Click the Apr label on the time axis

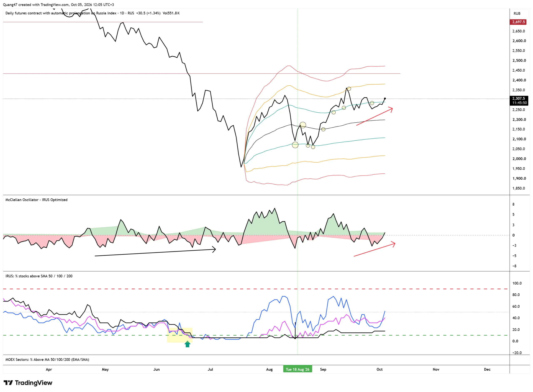click(49, 369)
